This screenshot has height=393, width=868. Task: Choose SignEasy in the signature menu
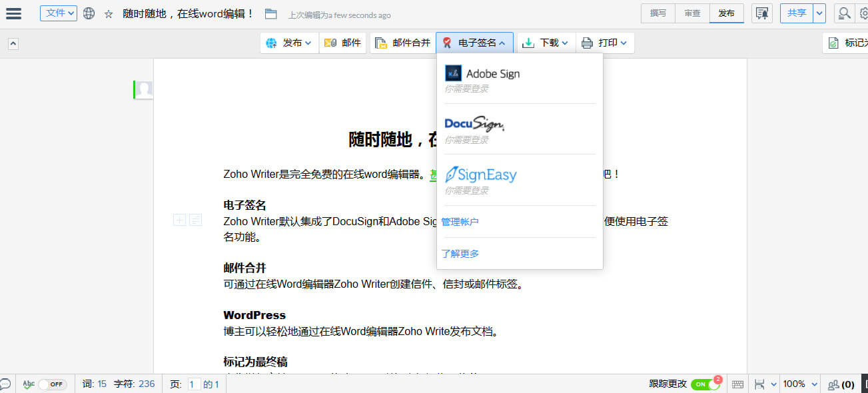[x=481, y=175]
